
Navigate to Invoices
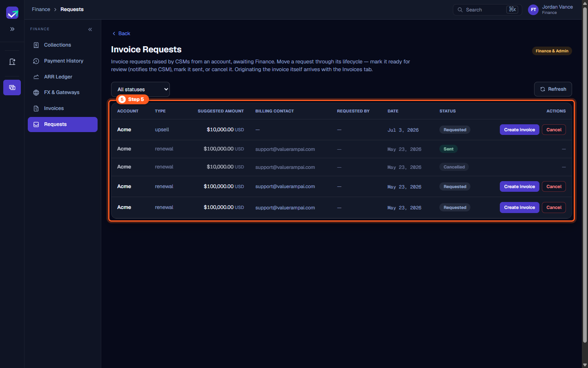(62, 108)
